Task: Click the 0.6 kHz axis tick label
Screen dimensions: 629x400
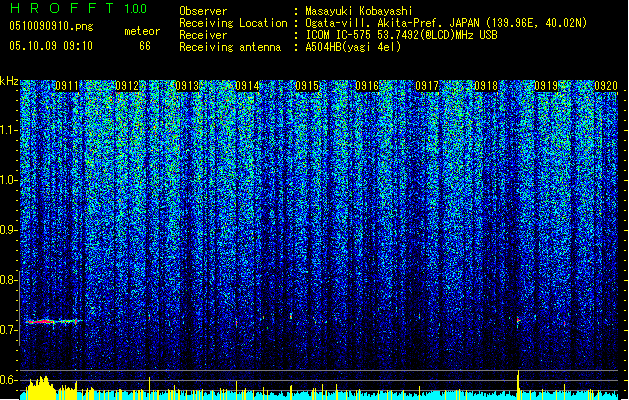Action: click(8, 380)
